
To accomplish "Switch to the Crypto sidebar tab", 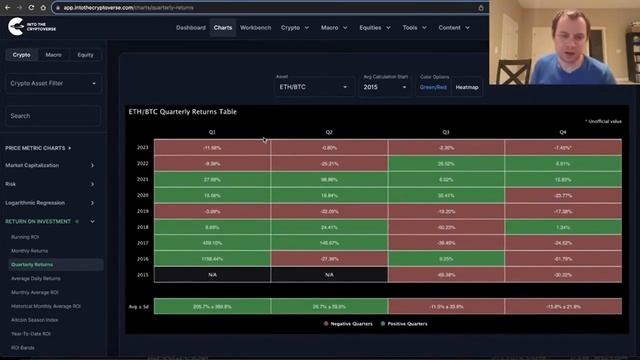I will point(21,55).
